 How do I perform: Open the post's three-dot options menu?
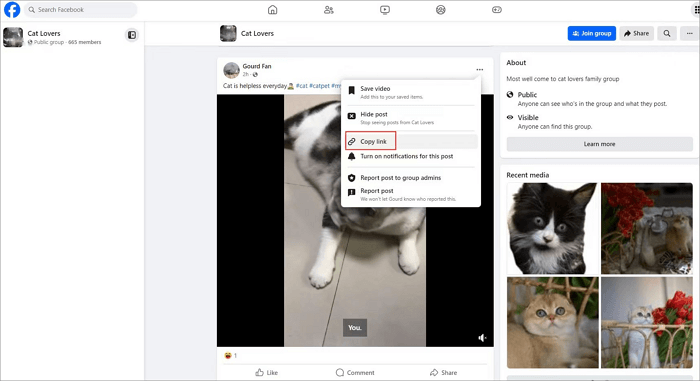[x=479, y=69]
